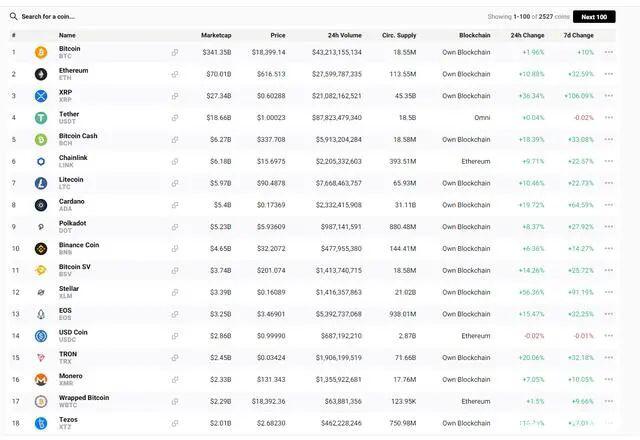Click the Stellar logo icon
This screenshot has width=640, height=440.
click(x=41, y=292)
